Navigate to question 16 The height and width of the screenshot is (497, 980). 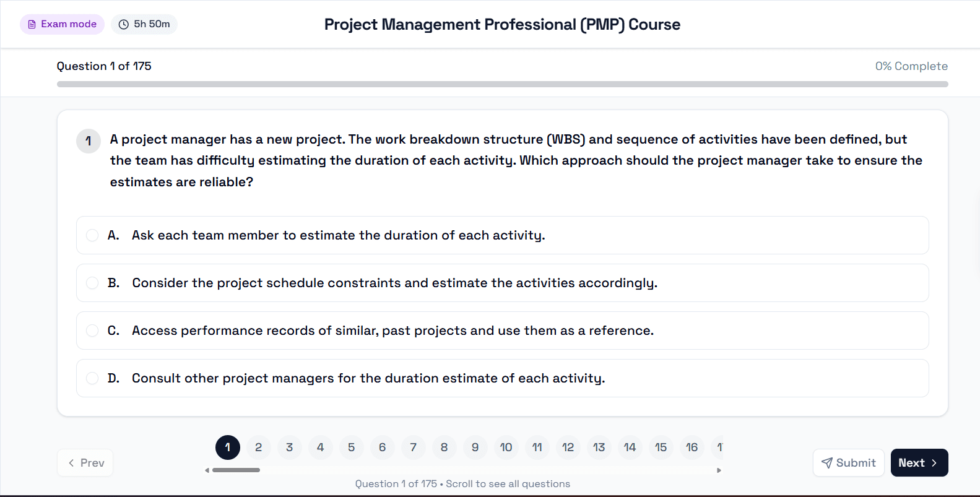pos(692,447)
